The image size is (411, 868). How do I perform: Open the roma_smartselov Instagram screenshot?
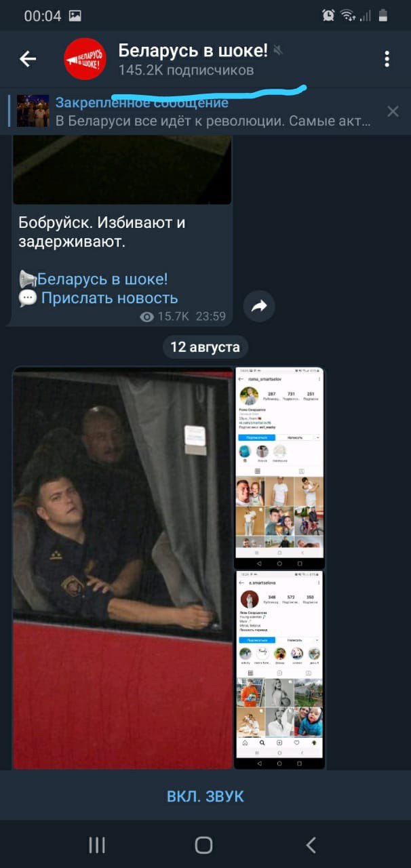[x=279, y=468]
